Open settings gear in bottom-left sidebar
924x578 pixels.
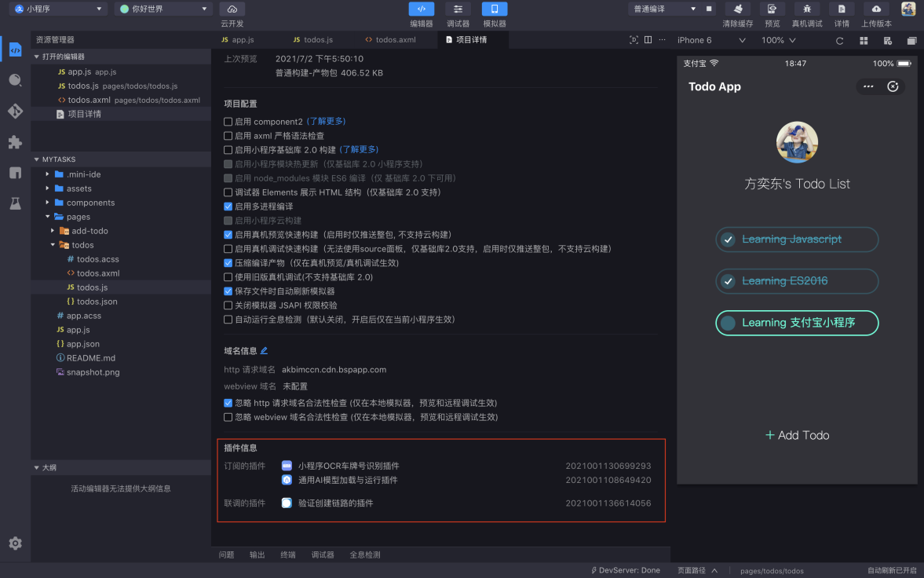[15, 543]
